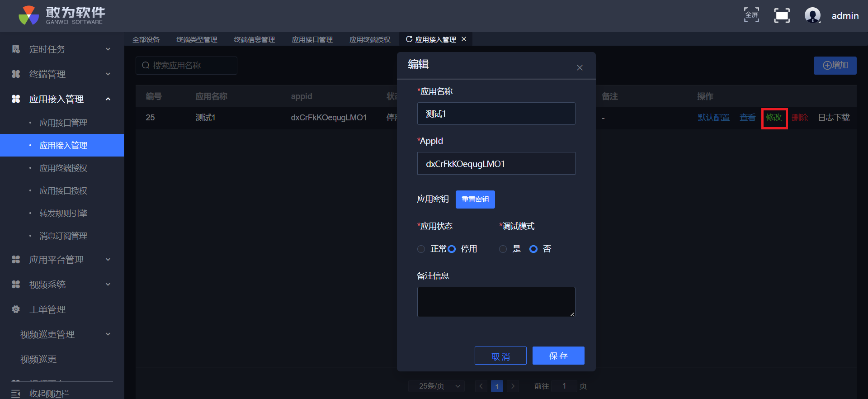Open 消息订阅管理 in the sidebar
The height and width of the screenshot is (399, 868).
pos(63,236)
